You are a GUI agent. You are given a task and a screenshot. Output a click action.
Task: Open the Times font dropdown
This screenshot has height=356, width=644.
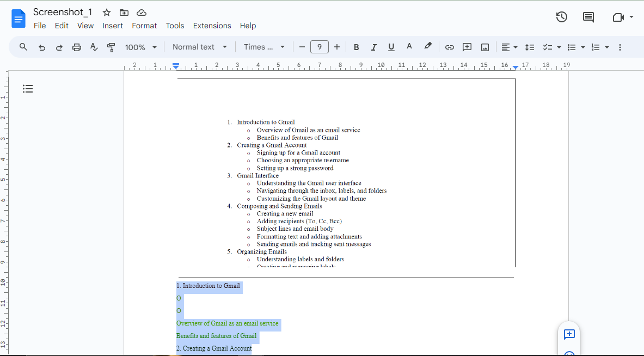[x=264, y=47]
